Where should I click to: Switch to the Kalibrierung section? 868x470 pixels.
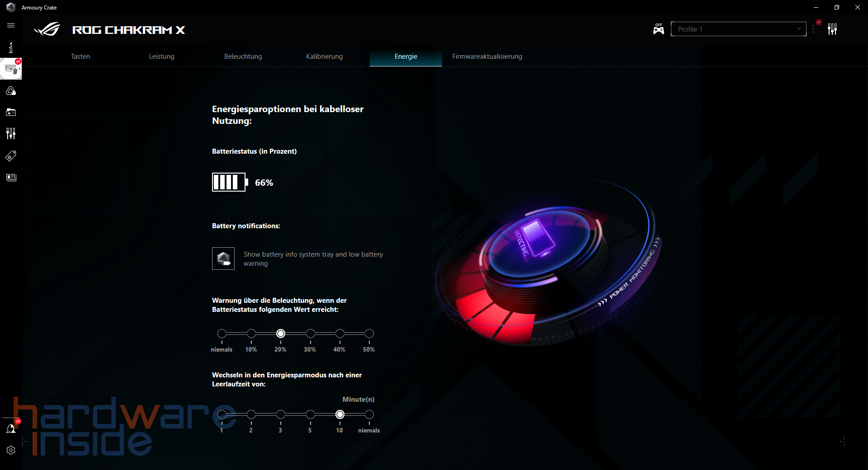point(324,56)
